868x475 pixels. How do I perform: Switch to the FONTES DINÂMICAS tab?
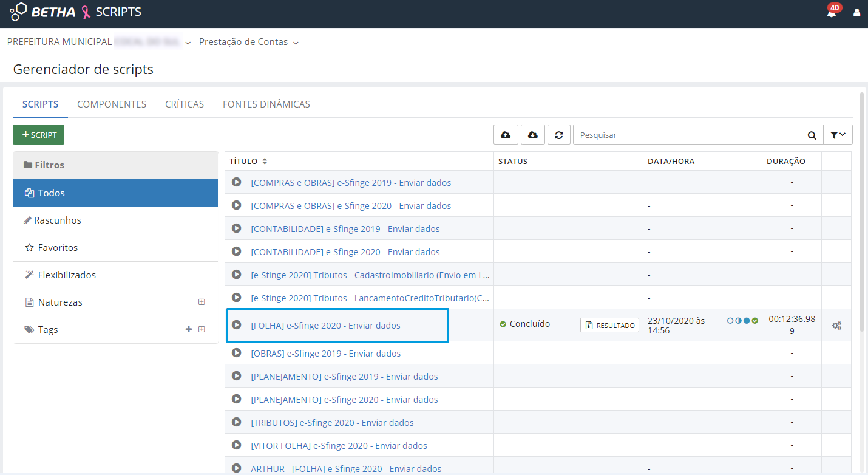pos(266,104)
